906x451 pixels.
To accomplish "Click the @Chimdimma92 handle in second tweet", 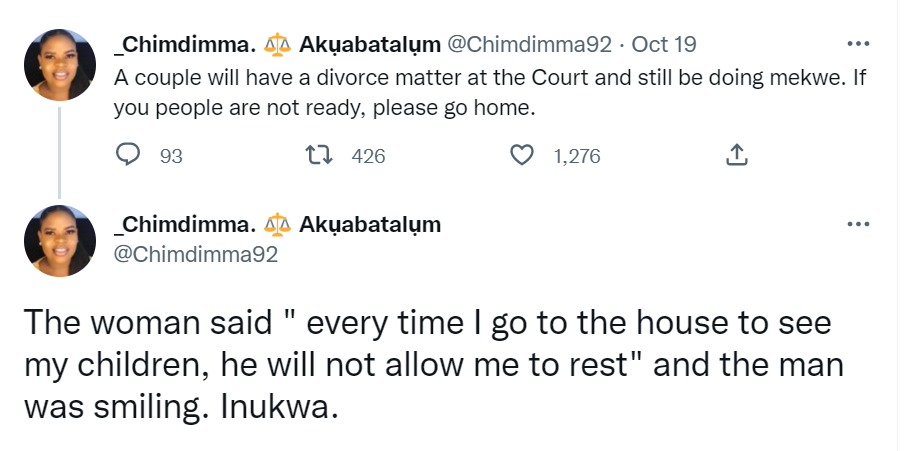I will pos(196,254).
